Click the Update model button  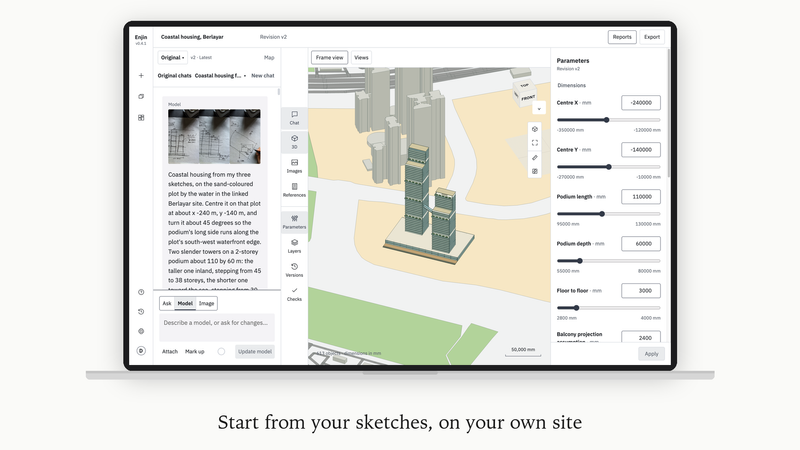[x=255, y=352]
